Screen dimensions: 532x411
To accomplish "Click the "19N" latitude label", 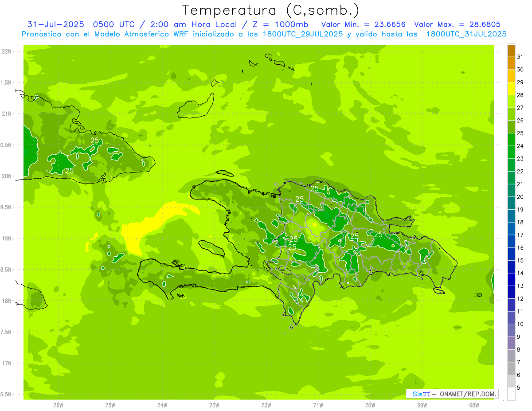I will pyautogui.click(x=8, y=238).
